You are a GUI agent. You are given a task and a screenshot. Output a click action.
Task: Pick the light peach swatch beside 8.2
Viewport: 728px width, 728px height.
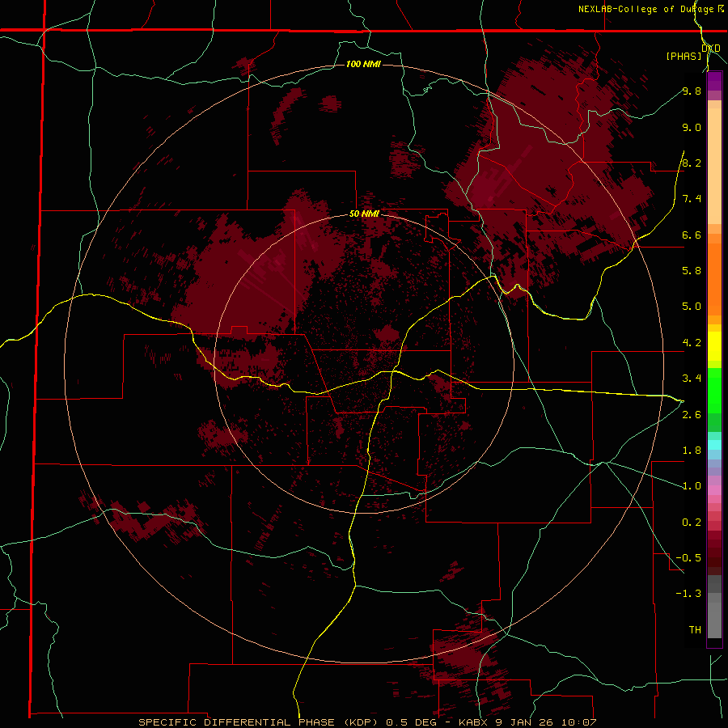coord(714,165)
